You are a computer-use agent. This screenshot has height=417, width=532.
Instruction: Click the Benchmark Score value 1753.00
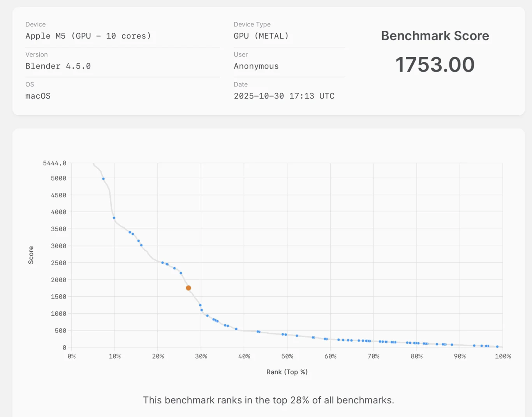click(x=435, y=65)
